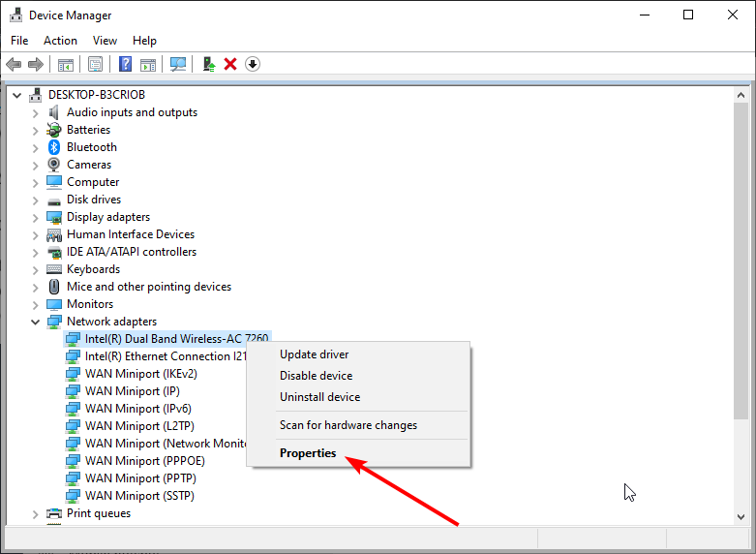This screenshot has width=756, height=554.
Task: Click the down-arrow disable device toolbar icon
Action: 253,64
